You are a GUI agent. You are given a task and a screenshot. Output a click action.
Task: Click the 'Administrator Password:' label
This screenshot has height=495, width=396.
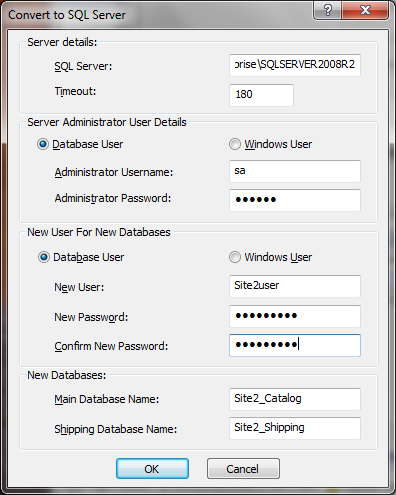[x=113, y=198]
